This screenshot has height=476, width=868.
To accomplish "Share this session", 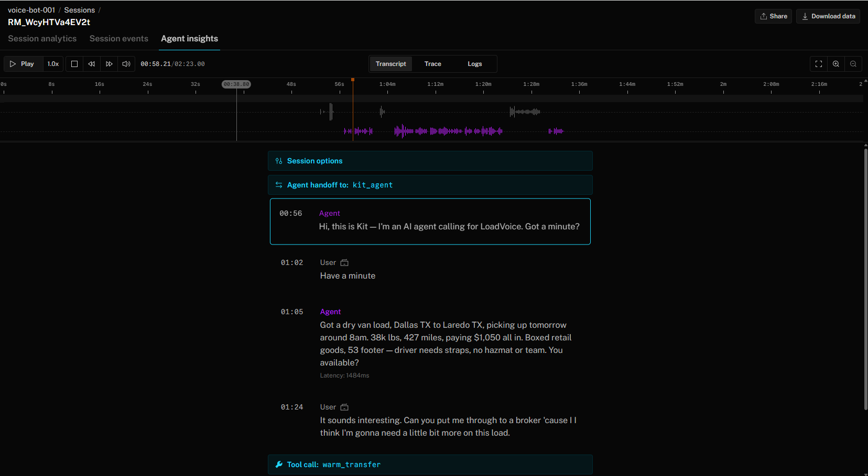I will pos(773,16).
